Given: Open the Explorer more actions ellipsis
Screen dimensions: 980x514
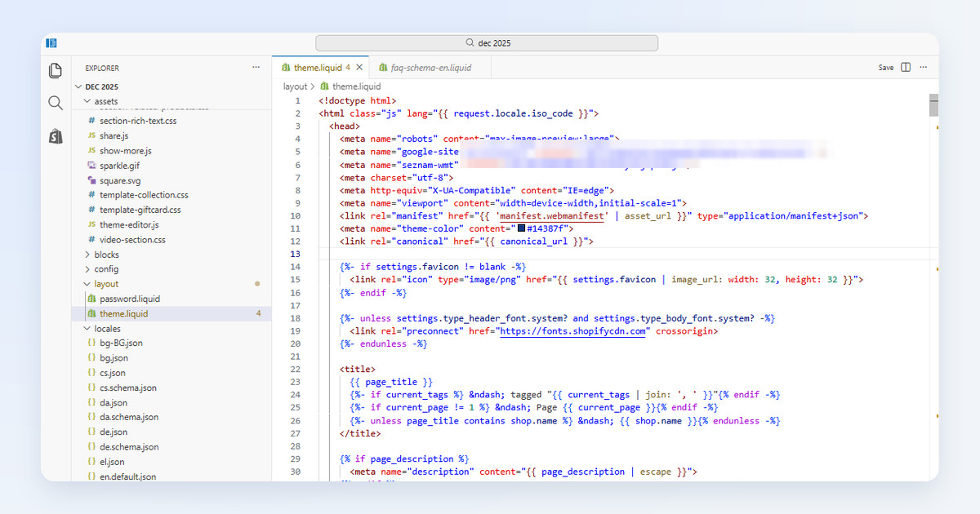Looking at the screenshot, I should [256, 68].
